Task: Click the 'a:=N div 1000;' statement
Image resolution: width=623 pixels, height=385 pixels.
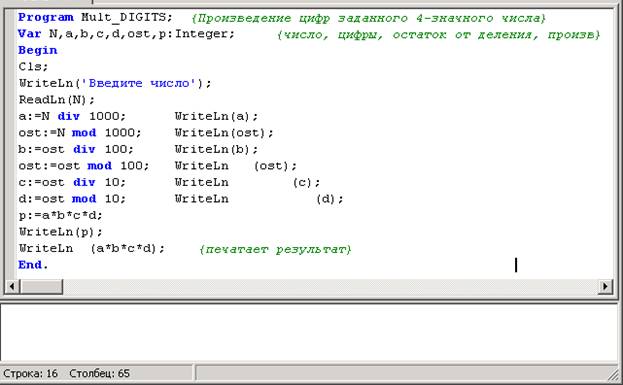Action: click(72, 116)
